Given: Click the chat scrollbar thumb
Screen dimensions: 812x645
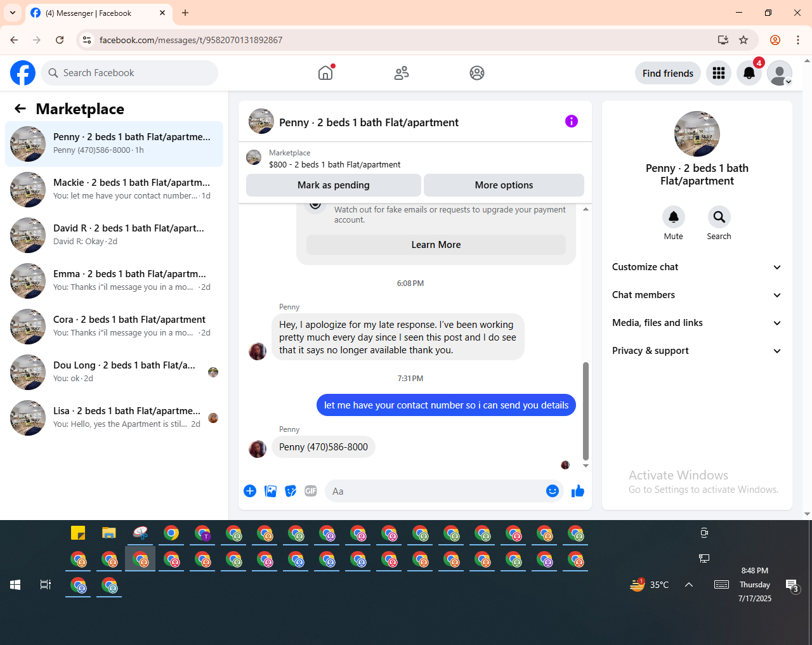Looking at the screenshot, I should (x=586, y=411).
